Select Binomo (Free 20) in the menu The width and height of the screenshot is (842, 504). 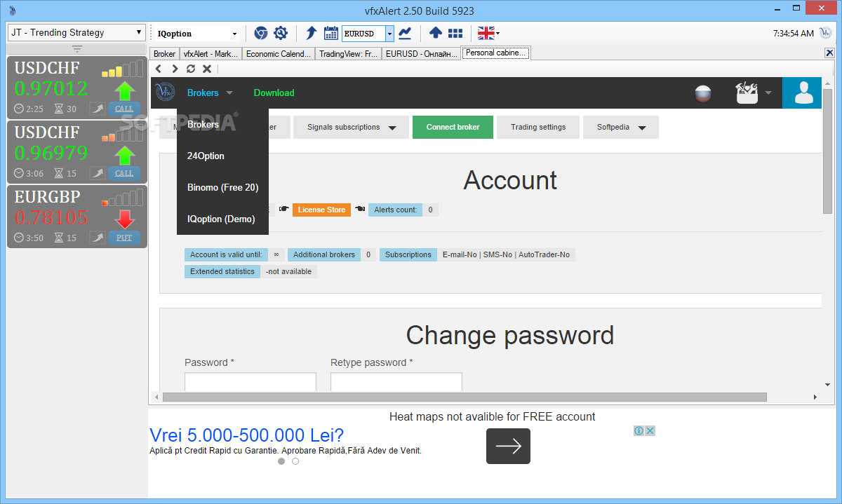pos(222,187)
